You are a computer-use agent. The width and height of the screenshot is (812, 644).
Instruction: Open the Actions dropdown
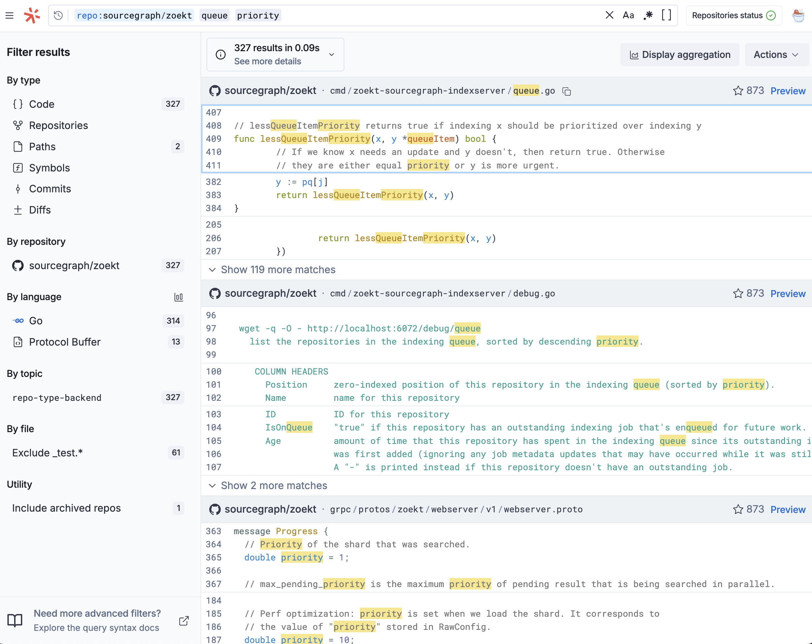pos(776,55)
